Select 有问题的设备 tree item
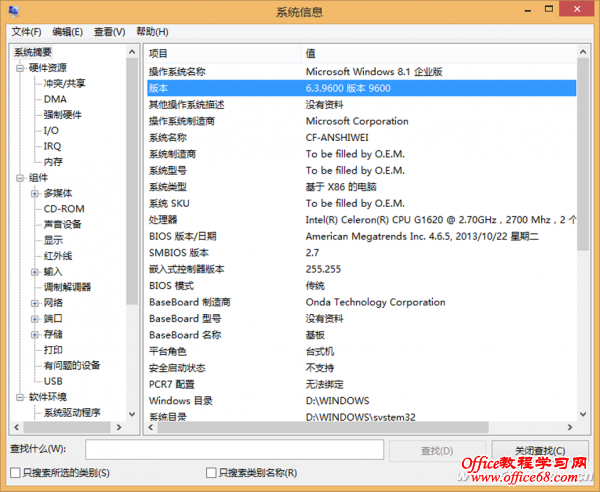The image size is (600, 492). [x=72, y=366]
